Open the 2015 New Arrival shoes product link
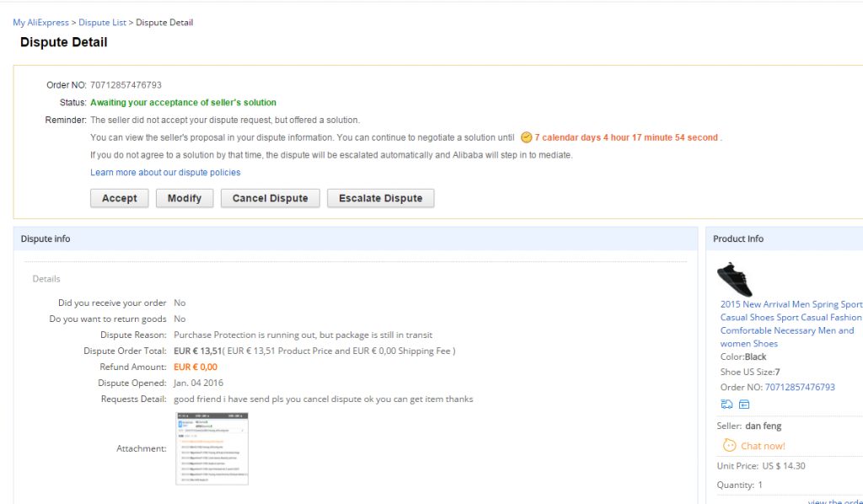Screen dimensions: 863x504 791,324
